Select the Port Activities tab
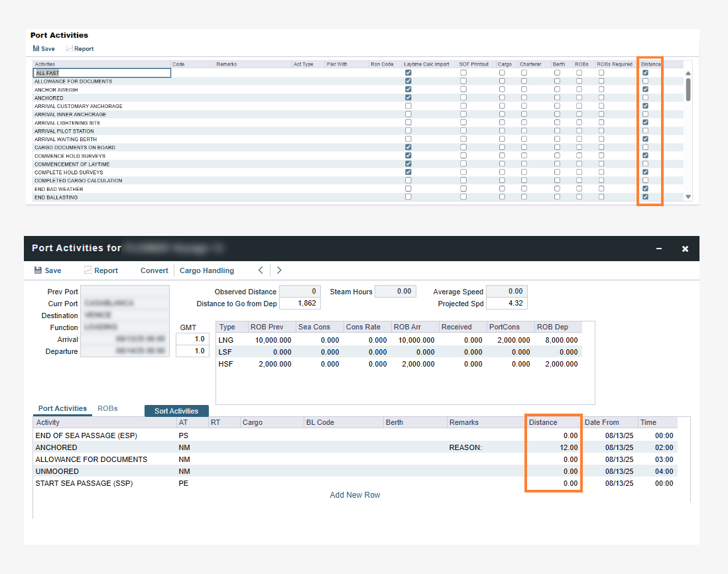The image size is (728, 574). (62, 408)
